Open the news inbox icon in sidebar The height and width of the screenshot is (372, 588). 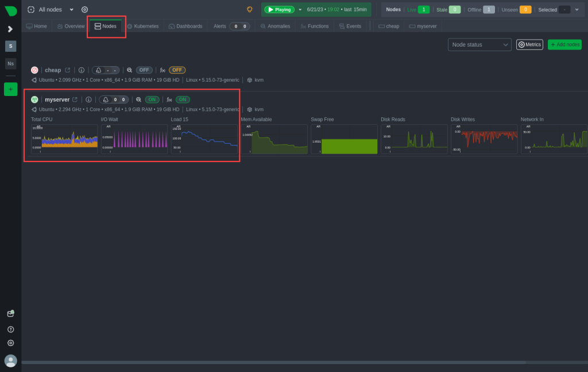tap(10, 313)
